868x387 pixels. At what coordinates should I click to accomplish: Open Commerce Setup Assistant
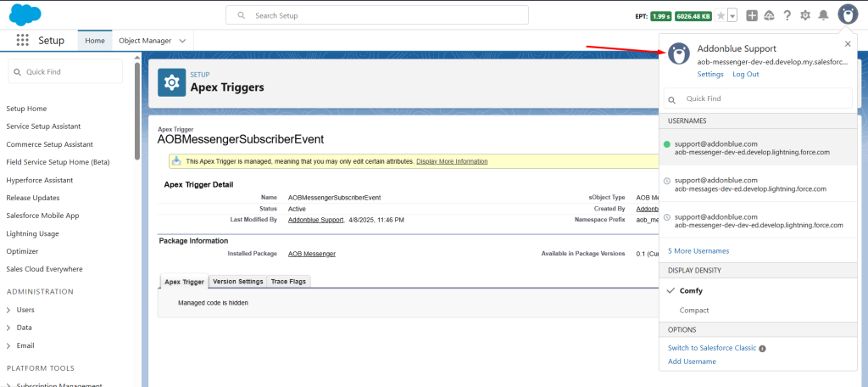coord(49,144)
